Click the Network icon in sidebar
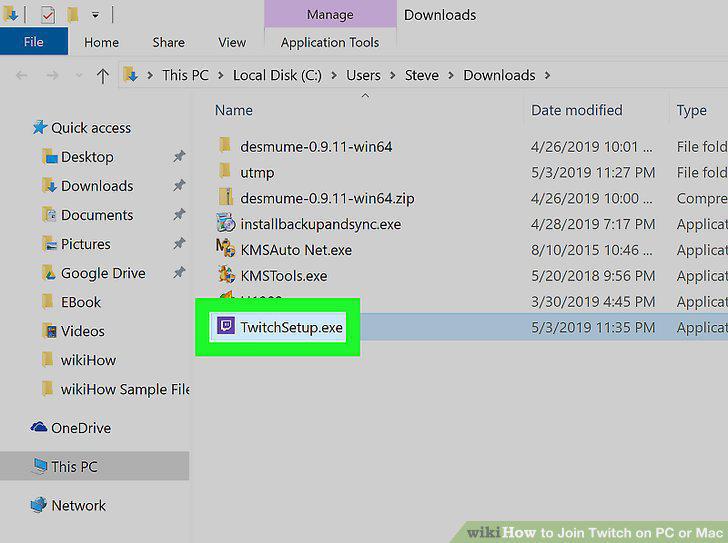 tap(39, 504)
